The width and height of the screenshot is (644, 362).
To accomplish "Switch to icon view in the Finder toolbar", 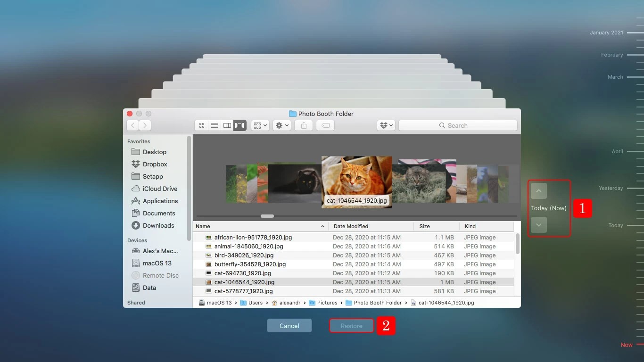I will 201,125.
